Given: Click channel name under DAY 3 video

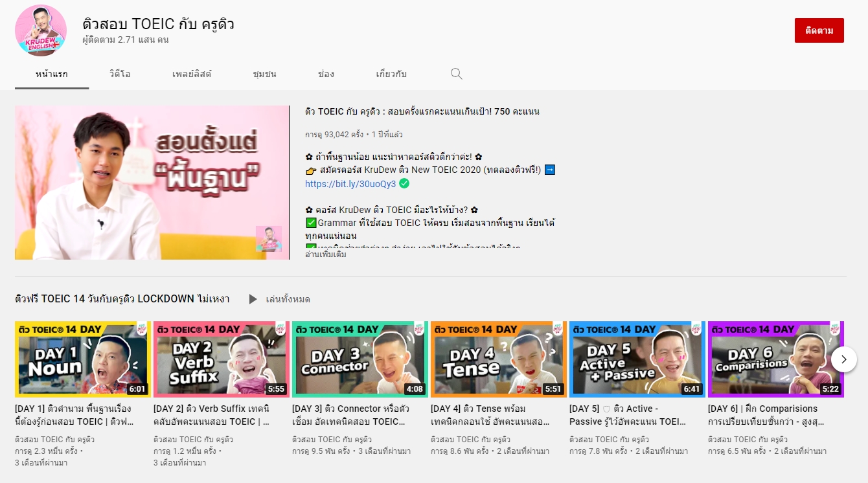Looking at the screenshot, I should coord(332,440).
